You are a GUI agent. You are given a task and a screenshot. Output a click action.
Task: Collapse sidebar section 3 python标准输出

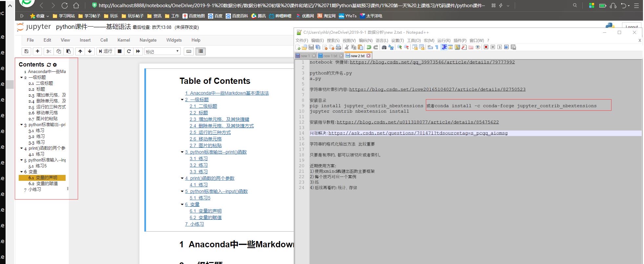[22, 125]
